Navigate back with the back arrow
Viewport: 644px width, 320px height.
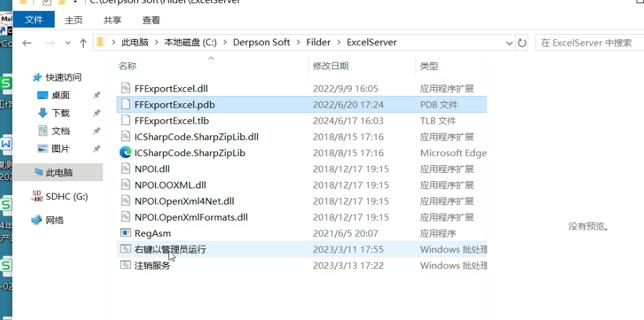(x=27, y=43)
